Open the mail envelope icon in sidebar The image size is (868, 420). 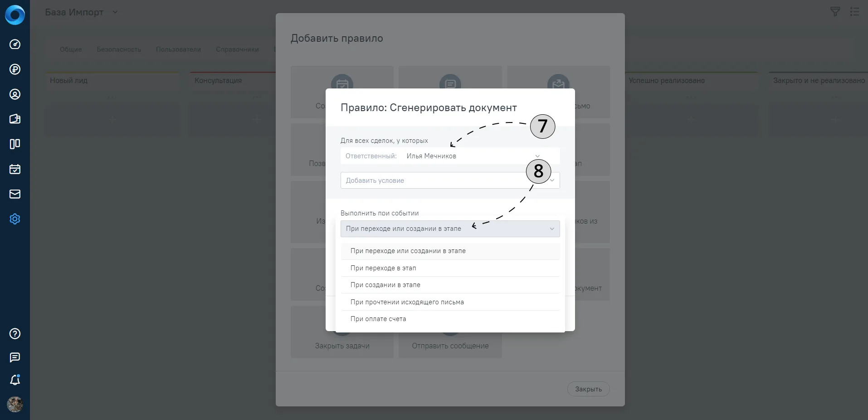point(15,194)
